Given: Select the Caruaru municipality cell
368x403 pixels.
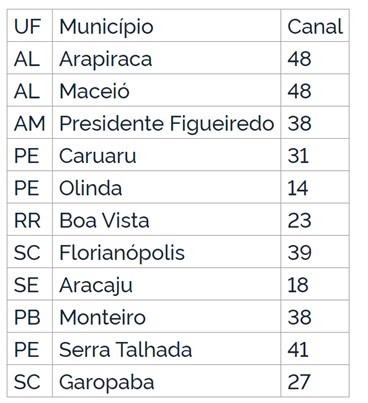Looking at the screenshot, I should click(x=166, y=155).
